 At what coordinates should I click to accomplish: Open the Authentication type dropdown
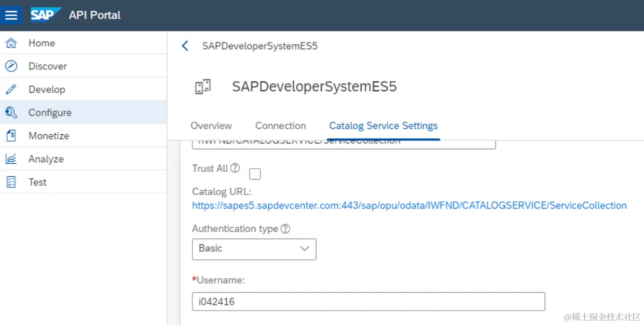pos(254,249)
